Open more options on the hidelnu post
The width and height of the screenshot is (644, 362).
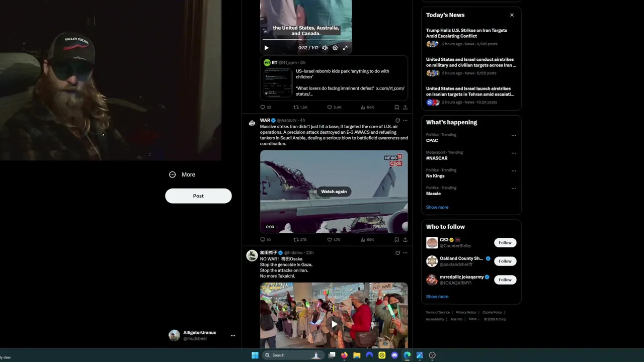coord(405,253)
